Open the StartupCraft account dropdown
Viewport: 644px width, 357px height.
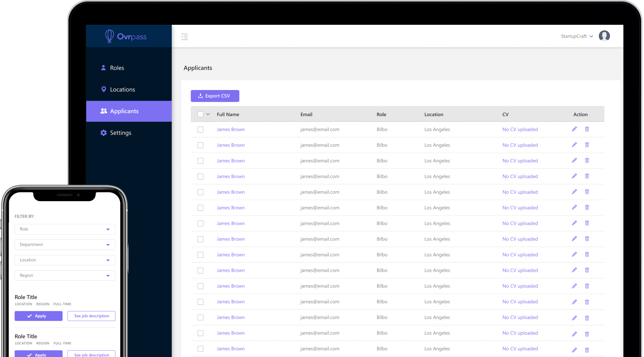pyautogui.click(x=577, y=36)
